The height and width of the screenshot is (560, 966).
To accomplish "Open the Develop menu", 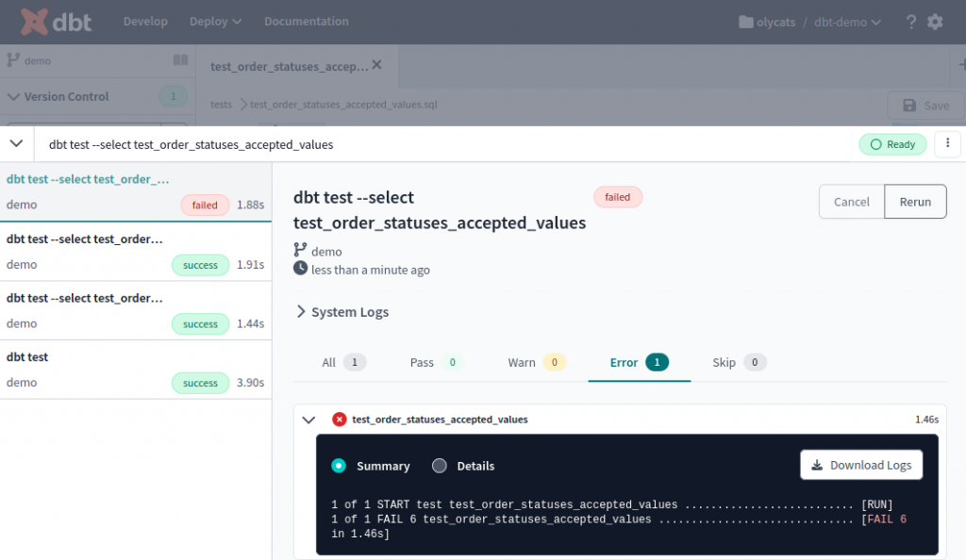I will [x=145, y=22].
